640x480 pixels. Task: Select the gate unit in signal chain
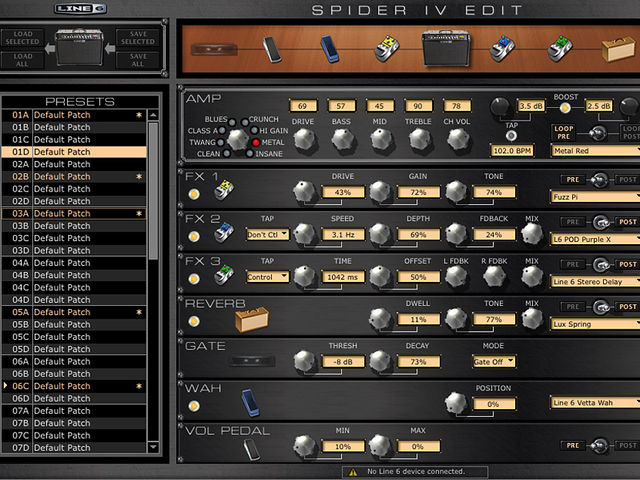(214, 49)
